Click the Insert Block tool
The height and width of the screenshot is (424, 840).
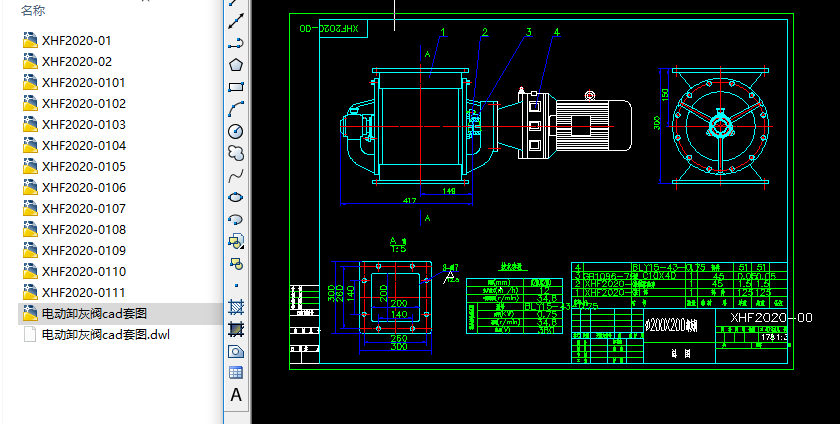[236, 241]
